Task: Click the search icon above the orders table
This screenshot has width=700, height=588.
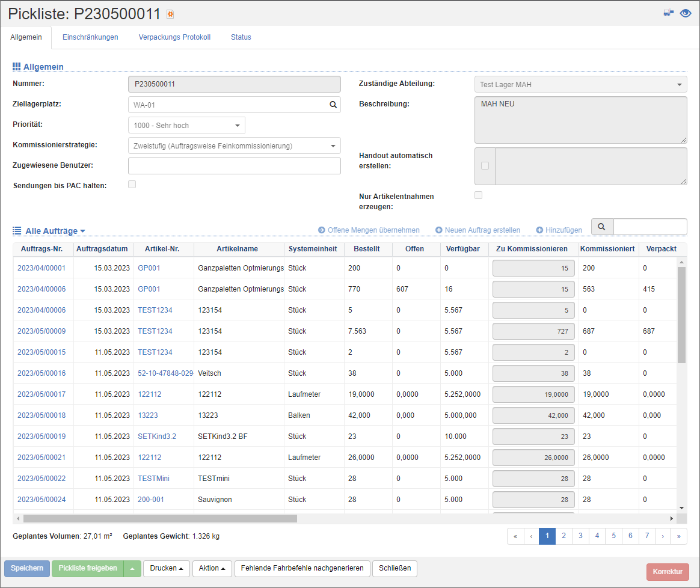Action: point(602,227)
